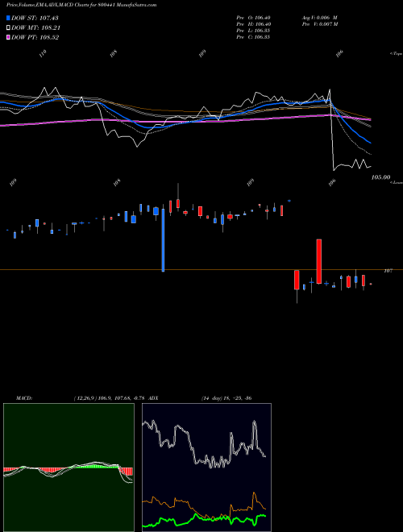Click the 110 rotated axis label at top

pos(43,54)
